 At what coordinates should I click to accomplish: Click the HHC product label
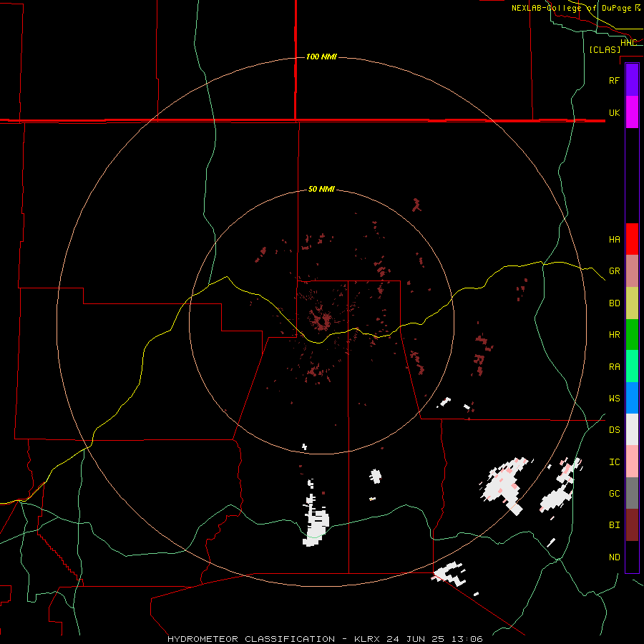(x=628, y=43)
